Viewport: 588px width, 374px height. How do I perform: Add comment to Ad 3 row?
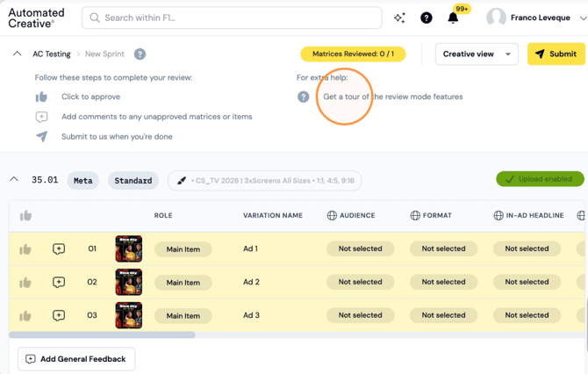click(59, 315)
